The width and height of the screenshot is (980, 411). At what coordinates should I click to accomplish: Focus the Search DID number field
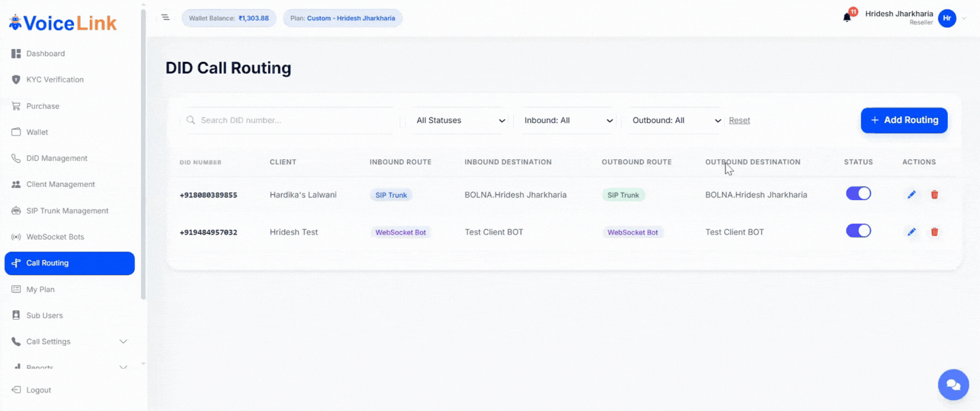pyautogui.click(x=290, y=120)
